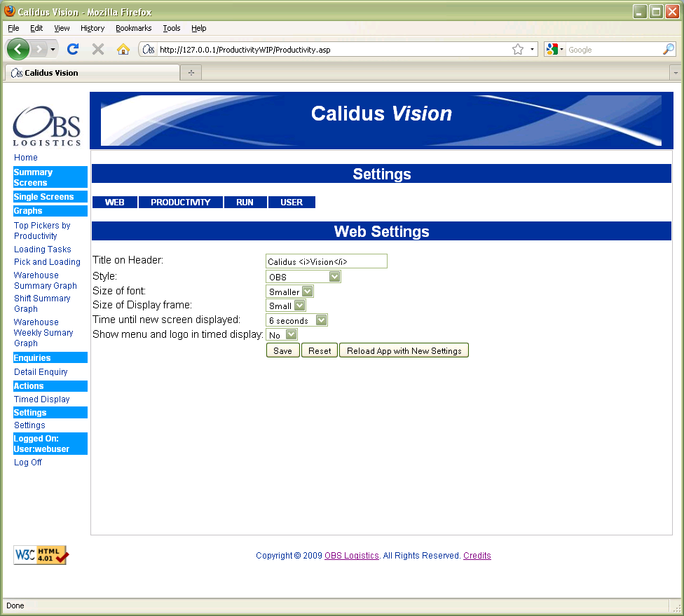Open the View menu
This screenshot has height=616, width=684.
point(62,28)
